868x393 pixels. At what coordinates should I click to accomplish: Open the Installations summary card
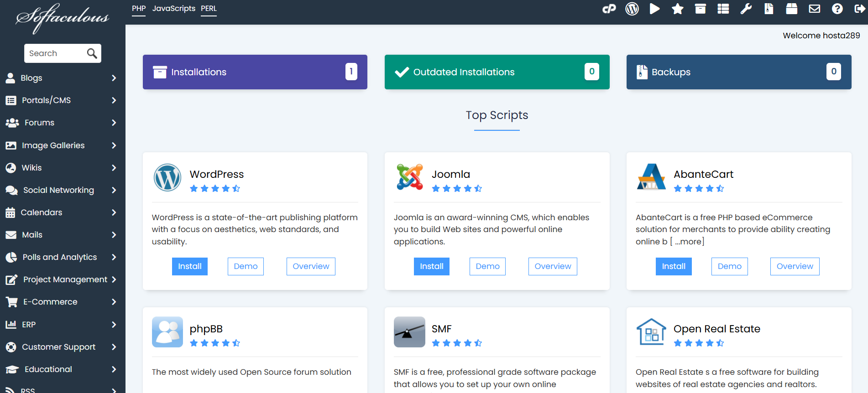255,72
